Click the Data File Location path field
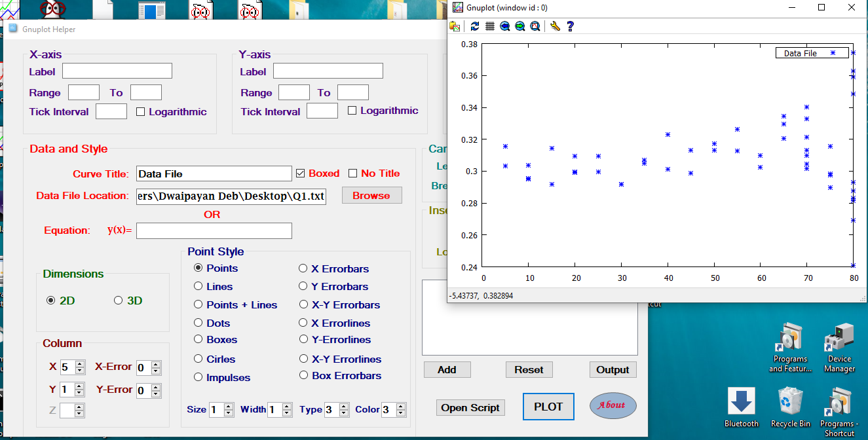868x440 pixels. [x=231, y=196]
